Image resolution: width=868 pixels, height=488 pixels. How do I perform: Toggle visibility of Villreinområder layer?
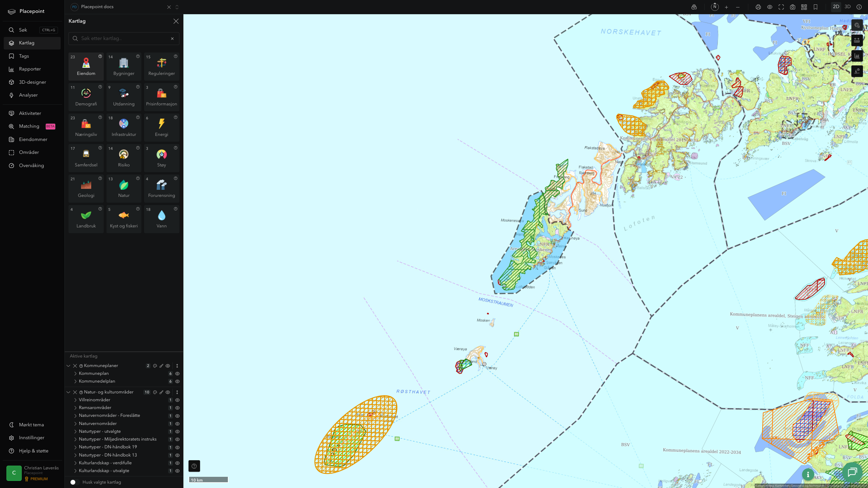tap(177, 400)
